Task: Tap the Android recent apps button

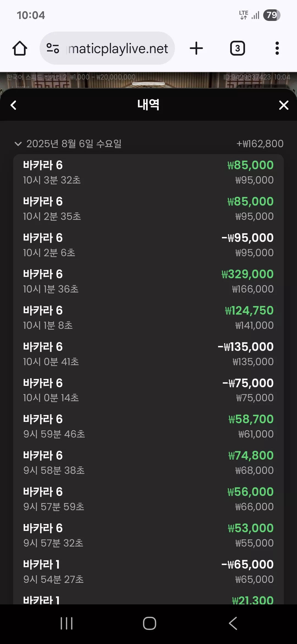Action: [x=67, y=623]
